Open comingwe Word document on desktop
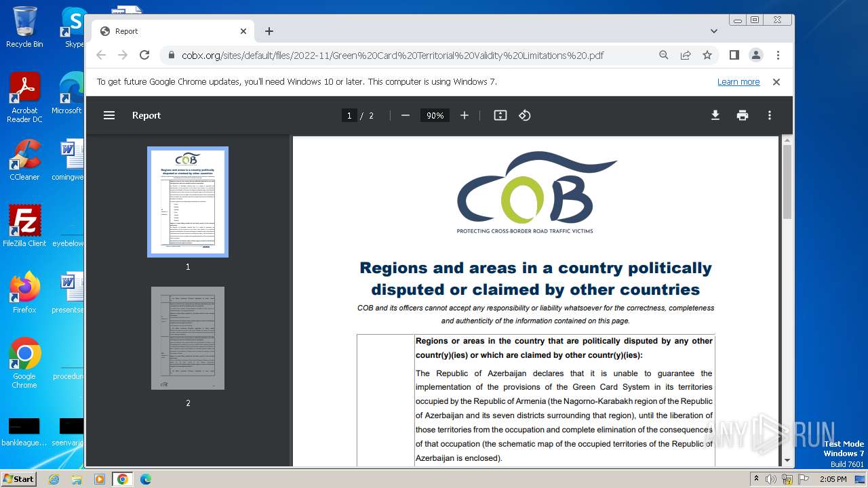Viewport: 868px width, 488px height. pos(68,160)
